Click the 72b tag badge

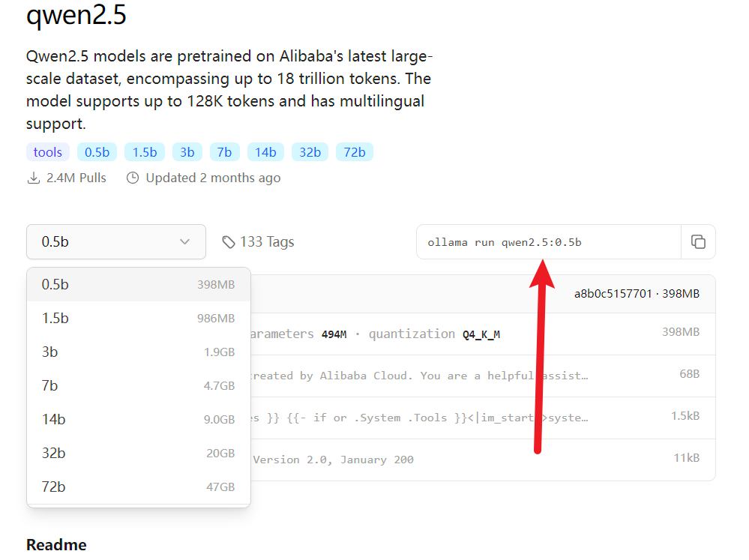(x=355, y=152)
